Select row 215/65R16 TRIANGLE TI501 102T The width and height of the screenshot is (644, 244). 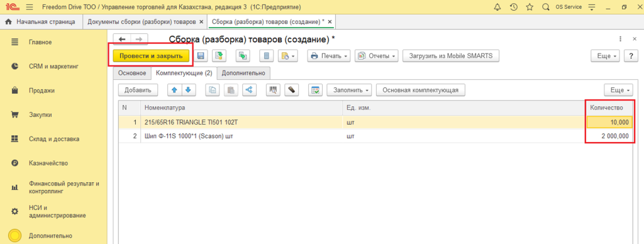[x=375, y=123]
